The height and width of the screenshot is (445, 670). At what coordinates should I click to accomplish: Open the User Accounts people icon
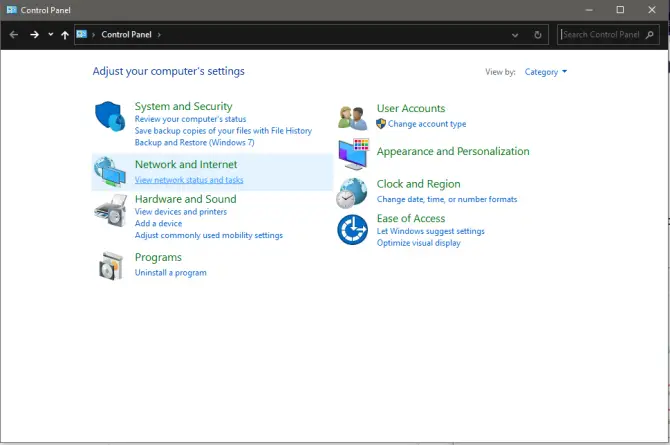(353, 118)
